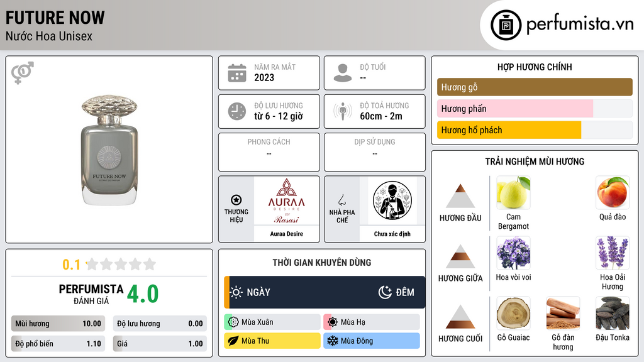Click the Hợp hương chính heading

[535, 67]
